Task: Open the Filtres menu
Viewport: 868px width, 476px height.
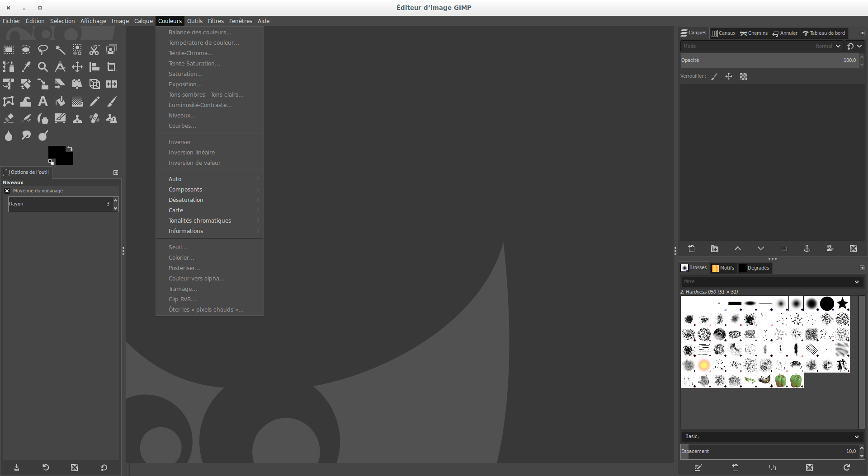Action: click(x=216, y=21)
